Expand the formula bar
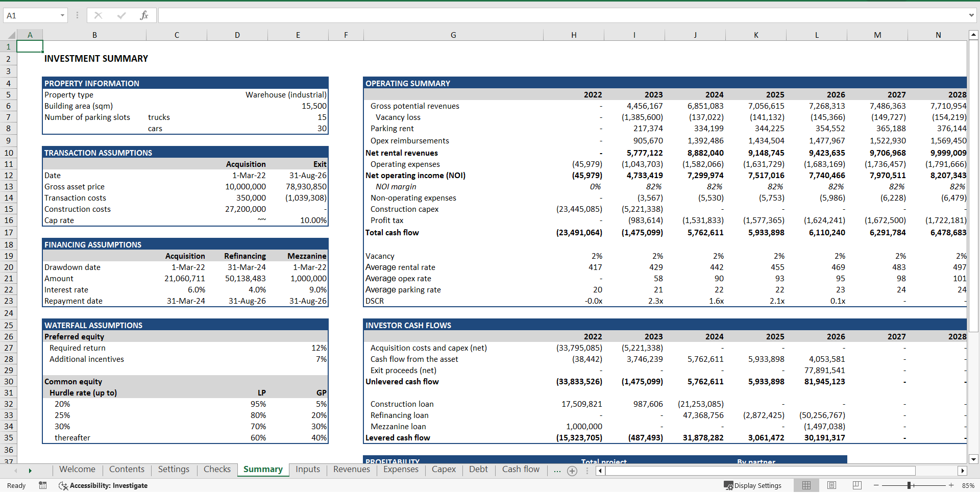Image resolution: width=980 pixels, height=493 pixels. point(971,15)
